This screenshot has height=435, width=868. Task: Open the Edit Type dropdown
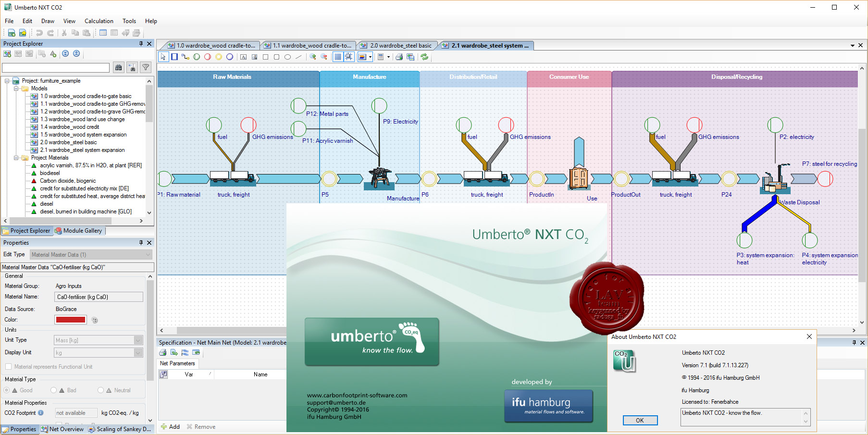(x=91, y=255)
